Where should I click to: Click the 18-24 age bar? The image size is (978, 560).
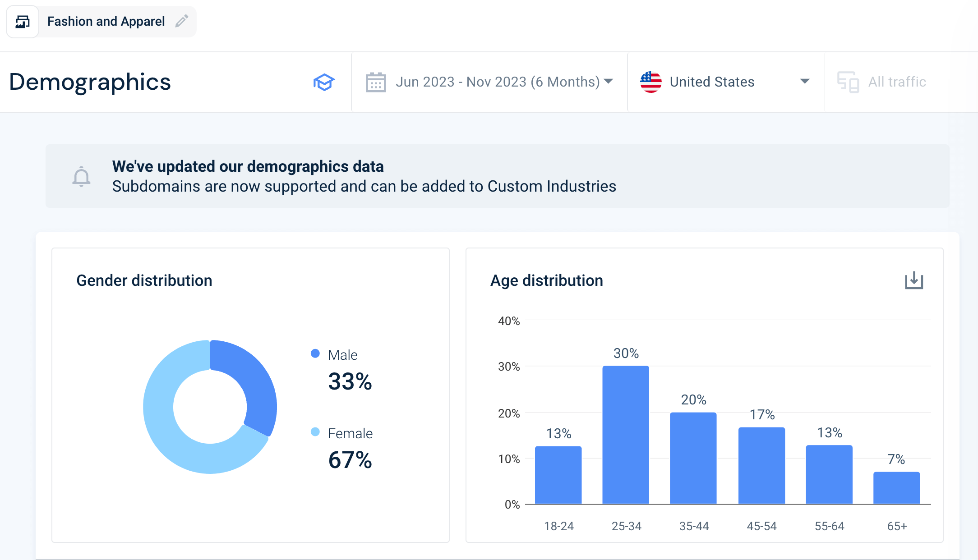[x=558, y=475]
